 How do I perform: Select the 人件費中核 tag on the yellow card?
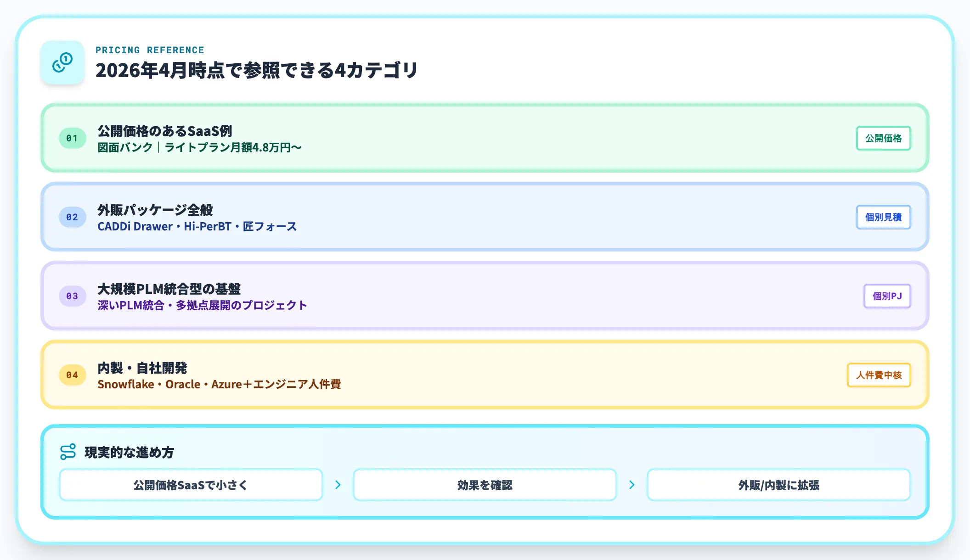pos(878,375)
